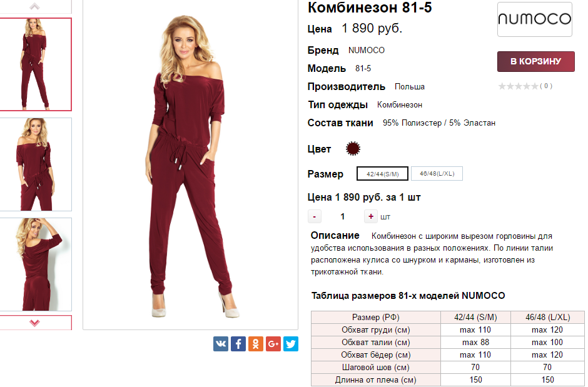Increase quantity with plus button

[370, 216]
